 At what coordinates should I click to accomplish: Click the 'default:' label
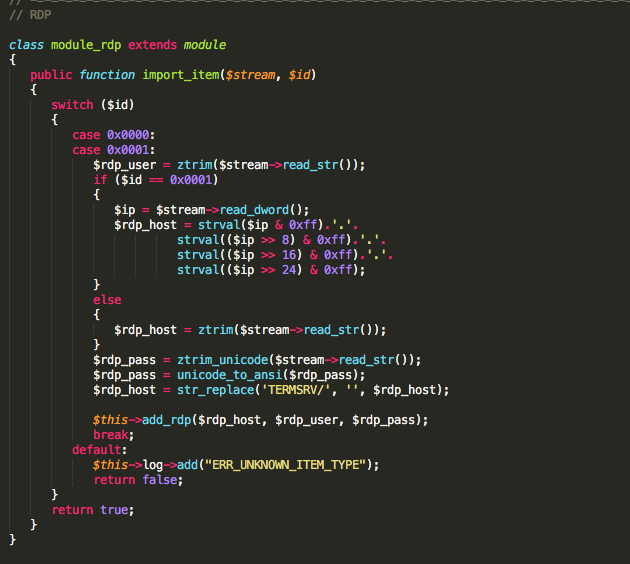[x=100, y=450]
